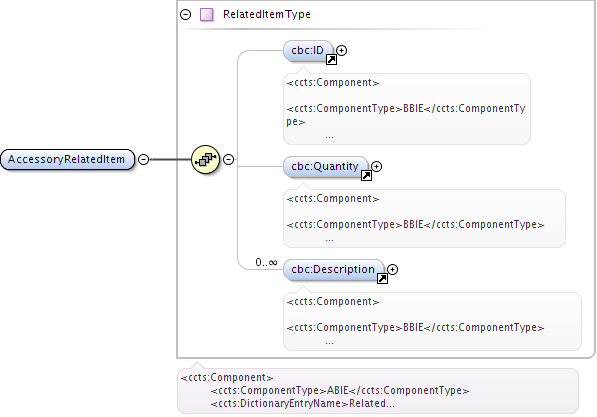Expand the cbc:ID element
Screen dimensions: 597x417
(342, 50)
